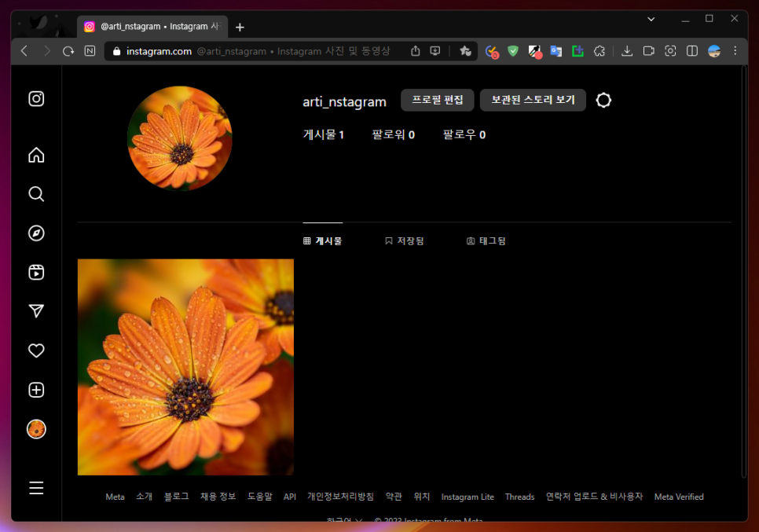Open the Instagram Lite footer link
Viewport: 759px width, 532px height.
click(467, 497)
